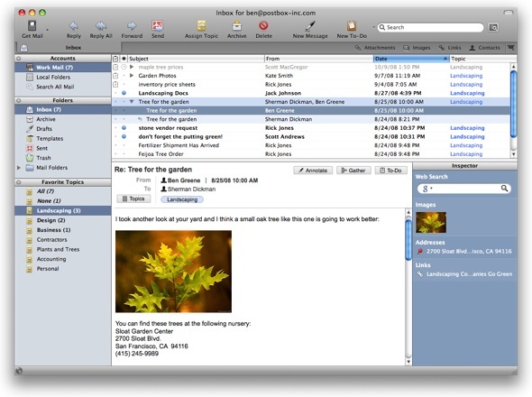The width and height of the screenshot is (532, 397).
Task: Toggle to-do checkbox on Garden Photos row
Action: [x=115, y=76]
